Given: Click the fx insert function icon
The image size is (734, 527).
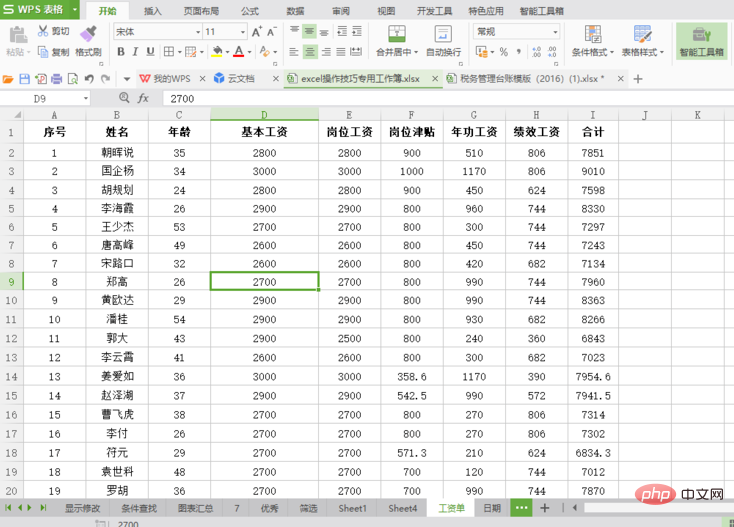Looking at the screenshot, I should point(143,98).
